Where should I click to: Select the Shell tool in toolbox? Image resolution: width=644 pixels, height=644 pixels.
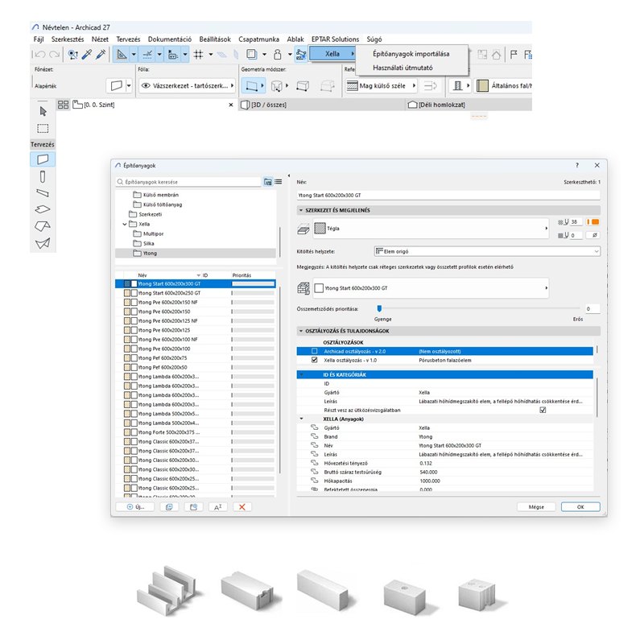43,243
